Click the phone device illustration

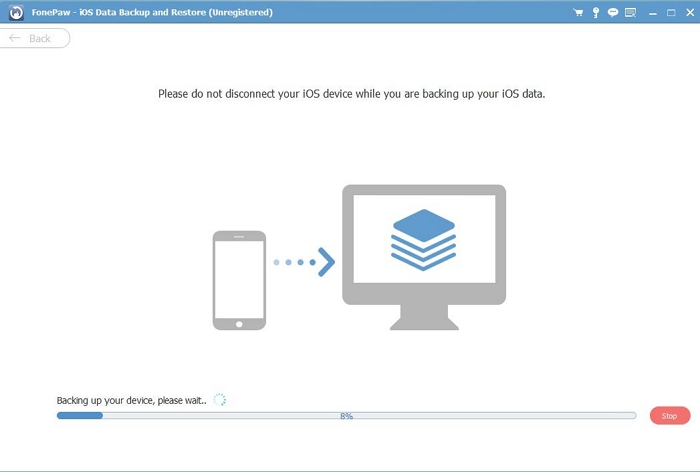[x=239, y=280]
